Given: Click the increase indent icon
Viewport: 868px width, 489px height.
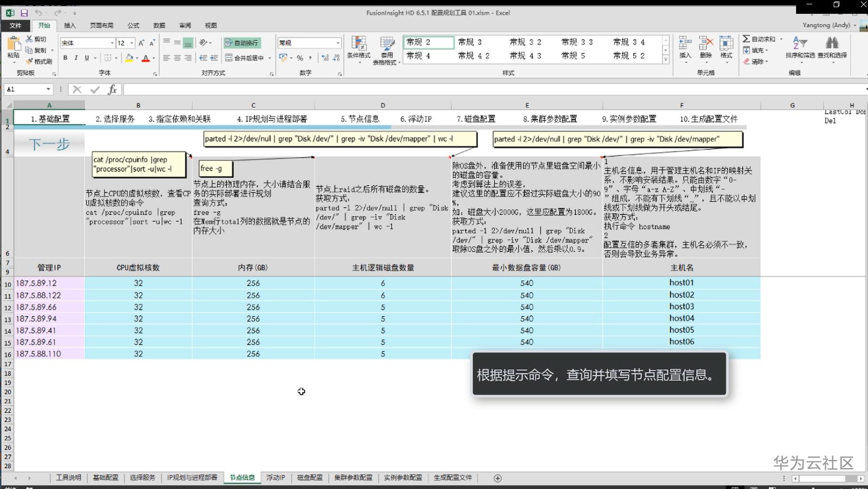Looking at the screenshot, I should coord(214,58).
